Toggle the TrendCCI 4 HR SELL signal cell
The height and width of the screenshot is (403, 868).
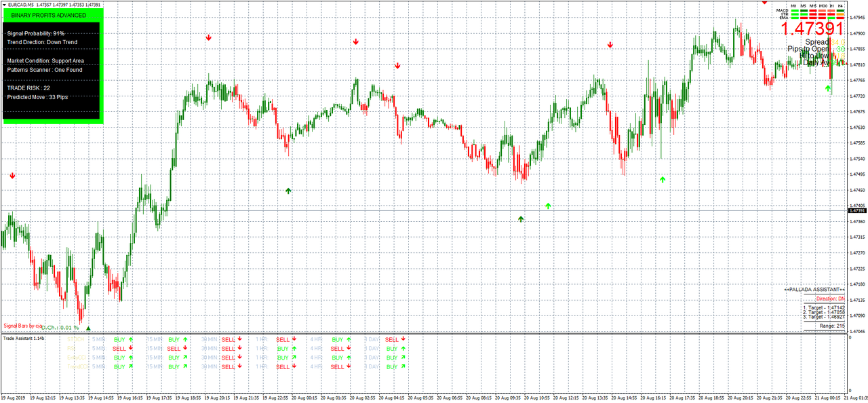click(339, 365)
